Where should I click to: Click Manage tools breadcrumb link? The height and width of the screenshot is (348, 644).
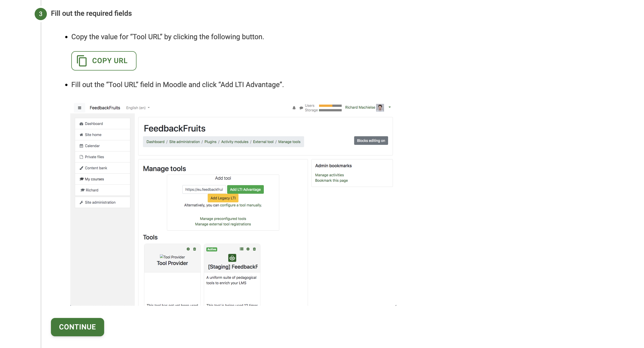coord(289,142)
